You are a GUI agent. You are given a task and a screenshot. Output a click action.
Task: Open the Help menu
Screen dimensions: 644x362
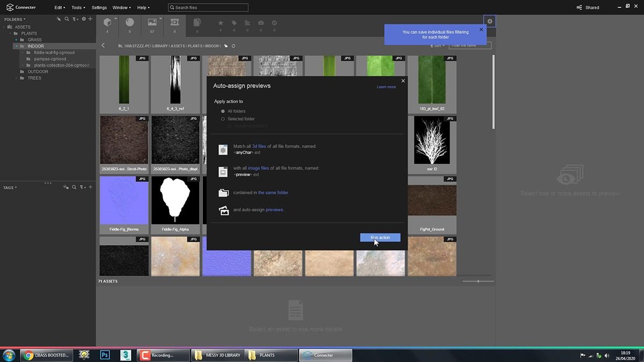(x=143, y=8)
